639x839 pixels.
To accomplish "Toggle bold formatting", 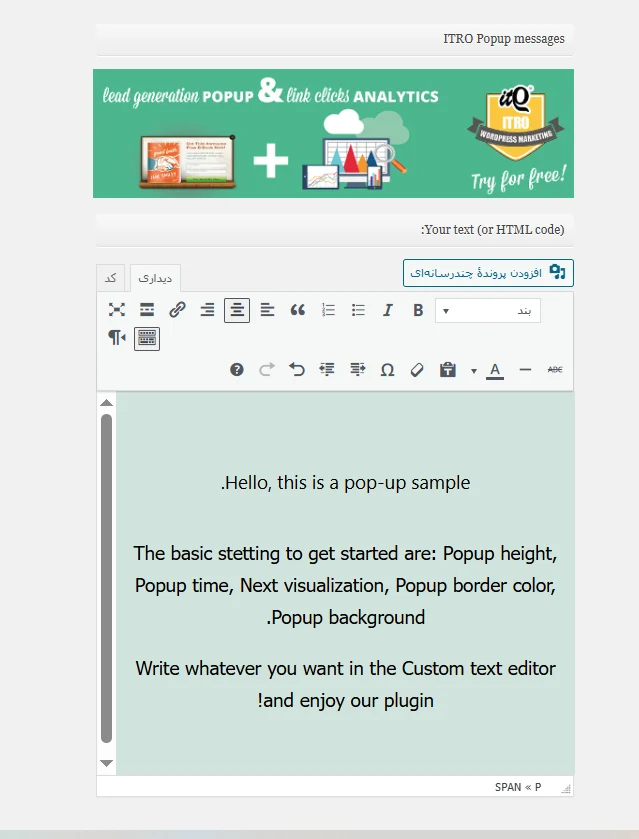I will (x=418, y=310).
